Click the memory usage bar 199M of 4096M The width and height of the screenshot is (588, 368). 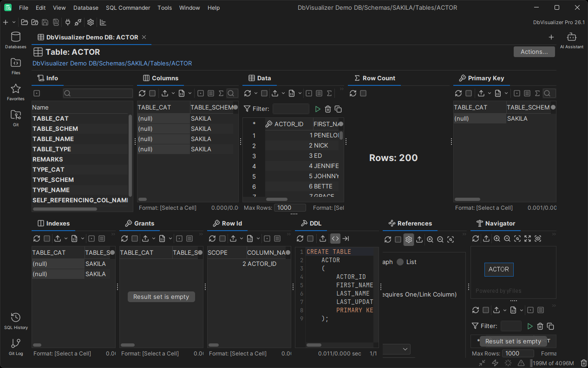(553, 363)
